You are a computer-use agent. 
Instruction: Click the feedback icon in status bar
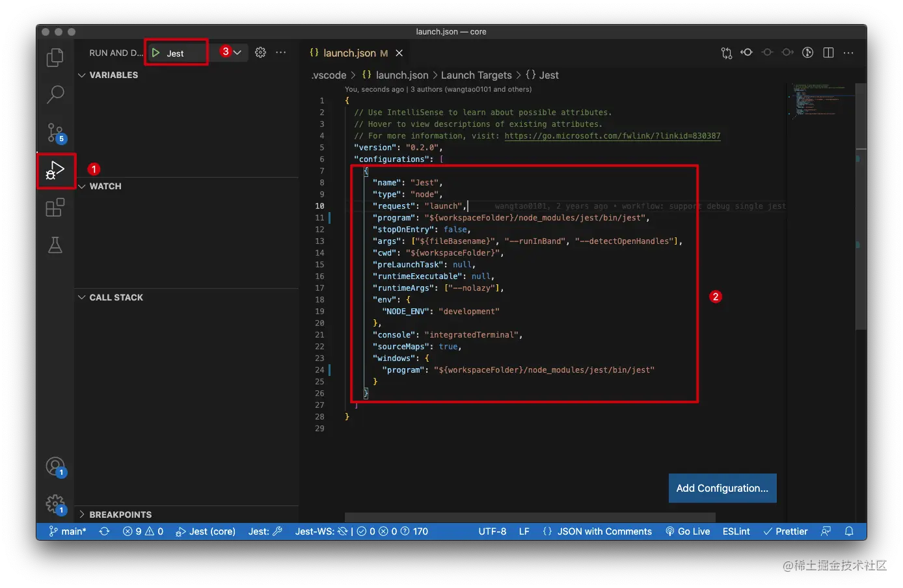[x=826, y=531]
